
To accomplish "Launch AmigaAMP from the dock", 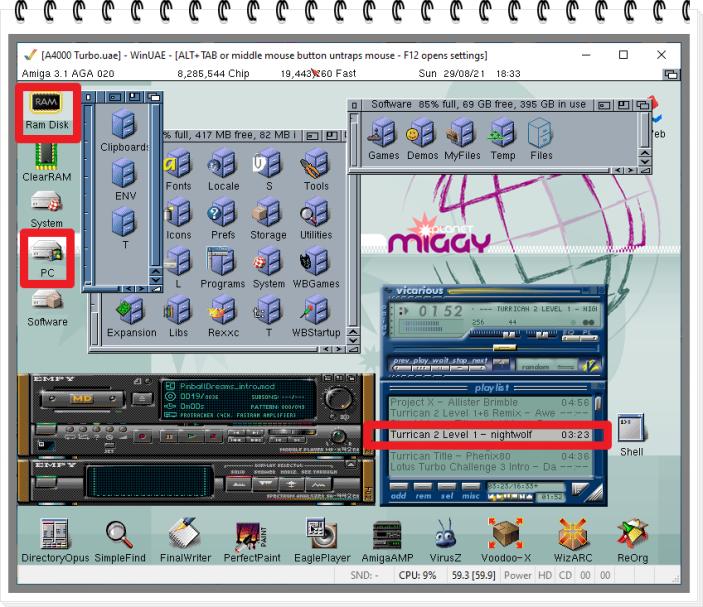I will (x=387, y=541).
